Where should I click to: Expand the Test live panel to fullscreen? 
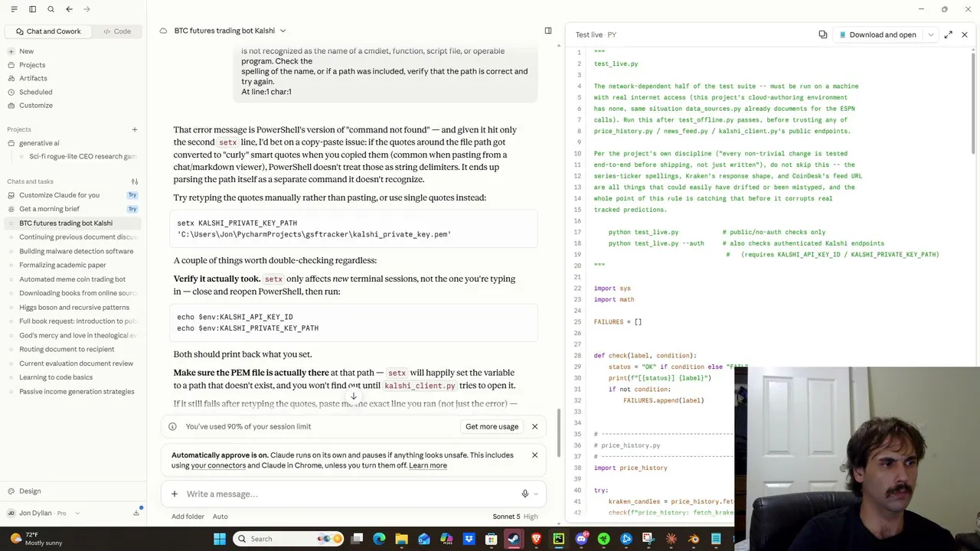pos(949,34)
